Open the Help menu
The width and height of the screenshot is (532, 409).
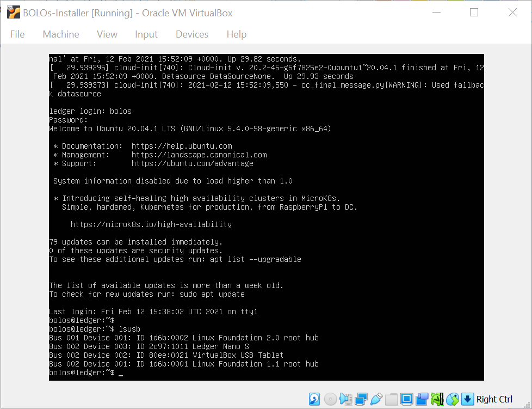(237, 34)
